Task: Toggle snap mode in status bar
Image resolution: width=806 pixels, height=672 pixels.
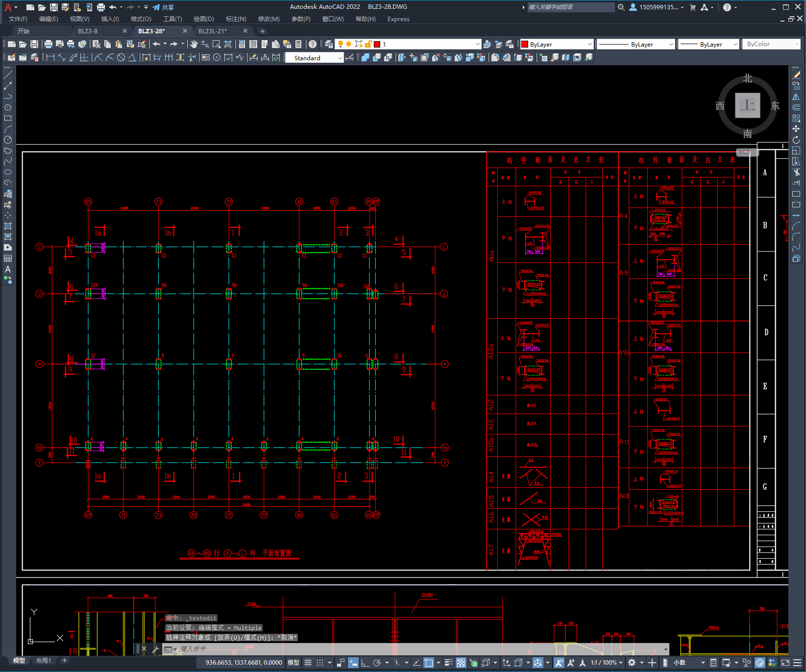Action: (320, 663)
